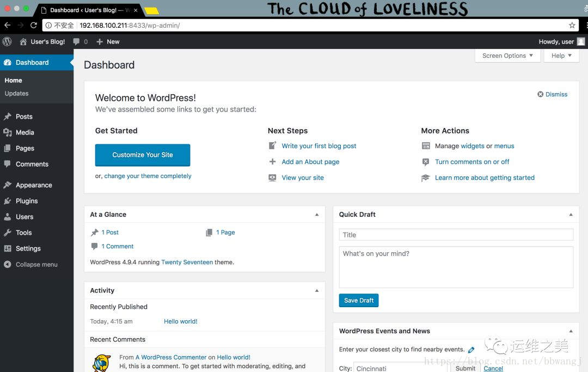Click the house icon for User's Blog!
The width and height of the screenshot is (588, 372).
[x=23, y=41]
